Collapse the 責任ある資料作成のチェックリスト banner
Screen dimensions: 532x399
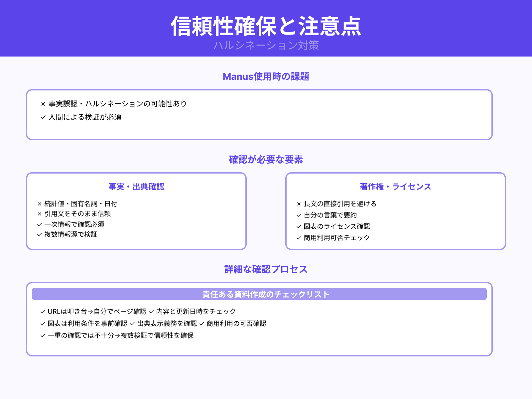[266, 294]
